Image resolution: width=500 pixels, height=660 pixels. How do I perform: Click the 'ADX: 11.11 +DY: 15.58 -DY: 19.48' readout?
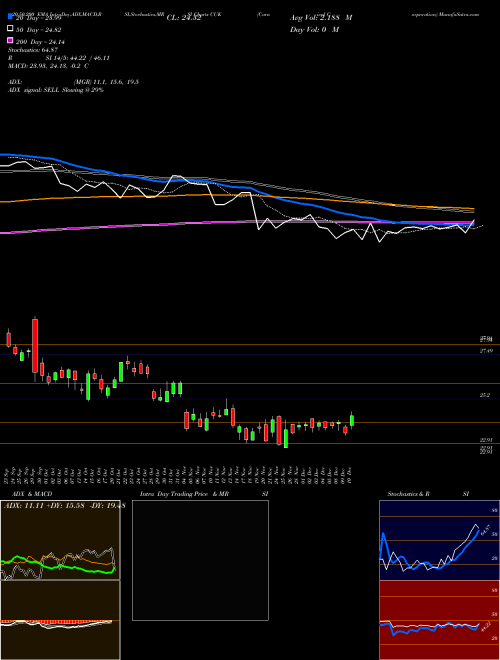click(x=64, y=506)
